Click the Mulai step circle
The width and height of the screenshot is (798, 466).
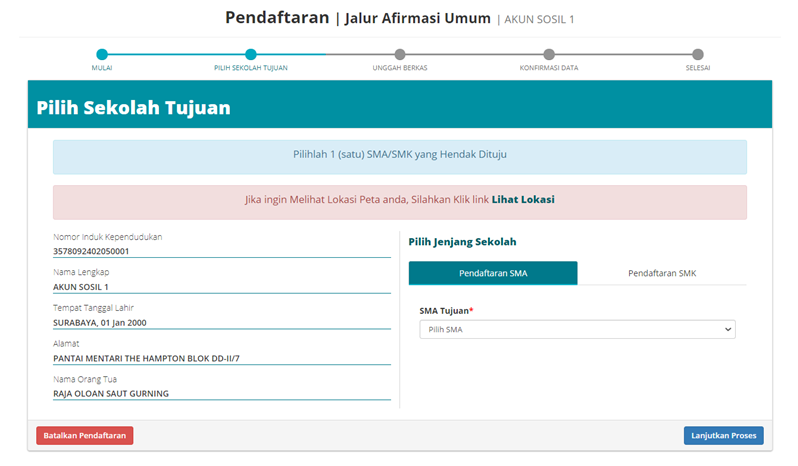102,54
